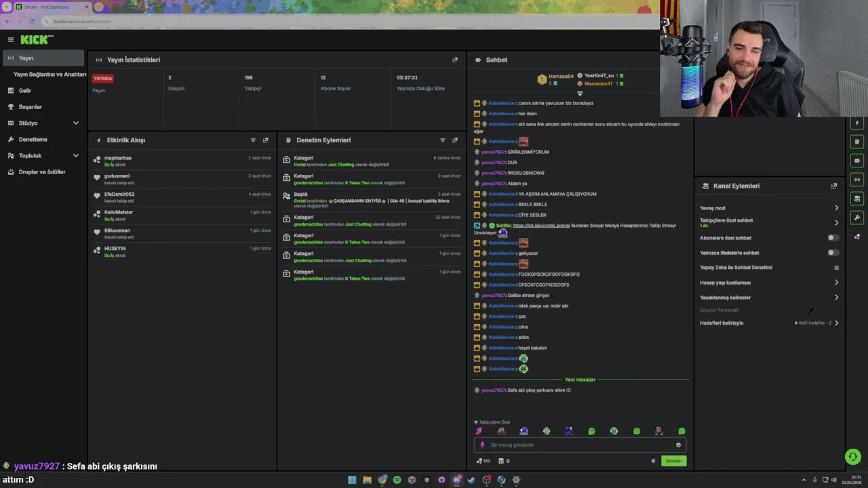The width and height of the screenshot is (868, 488).
Task: Click the points infinity icon below the message box
Action: point(483,461)
